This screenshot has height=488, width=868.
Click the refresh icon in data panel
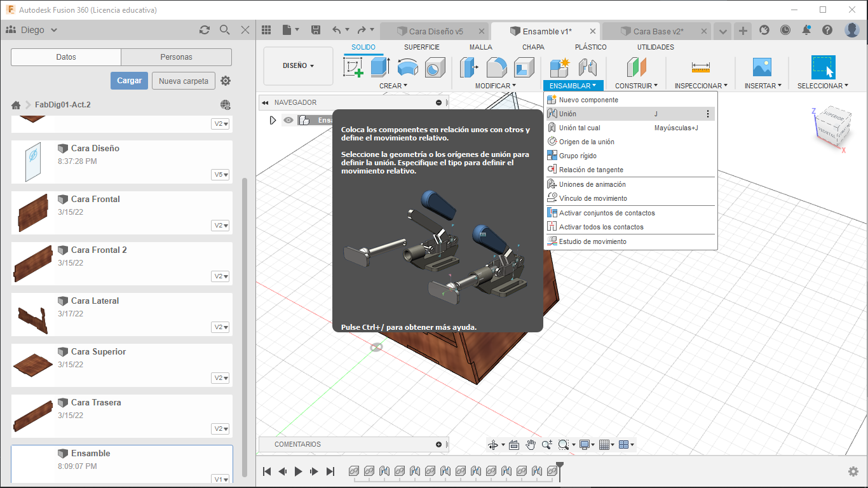click(204, 30)
